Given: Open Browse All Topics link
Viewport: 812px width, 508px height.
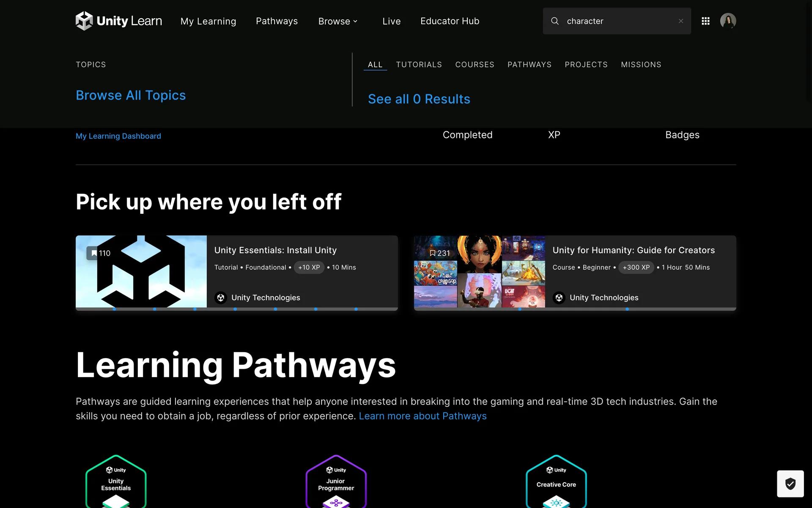Looking at the screenshot, I should pos(131,95).
